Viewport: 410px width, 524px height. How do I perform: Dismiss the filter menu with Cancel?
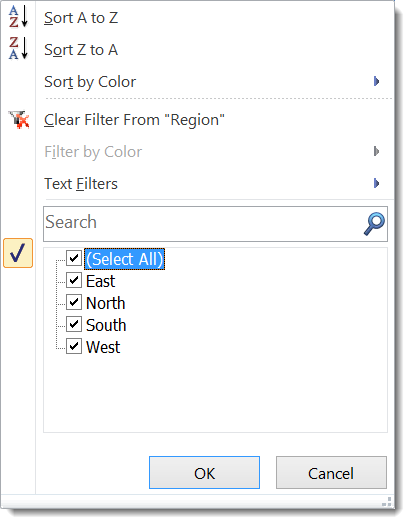(331, 473)
